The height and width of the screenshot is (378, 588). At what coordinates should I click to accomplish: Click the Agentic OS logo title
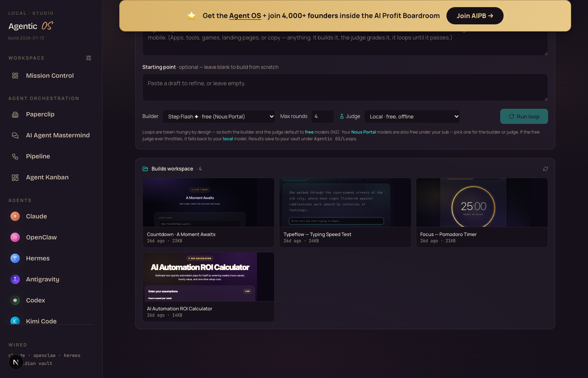[31, 26]
